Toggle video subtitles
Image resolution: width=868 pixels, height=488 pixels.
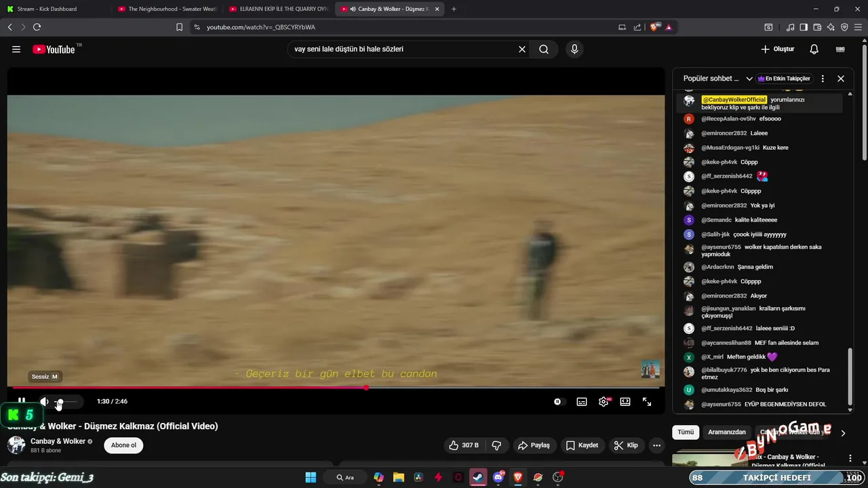tap(582, 402)
